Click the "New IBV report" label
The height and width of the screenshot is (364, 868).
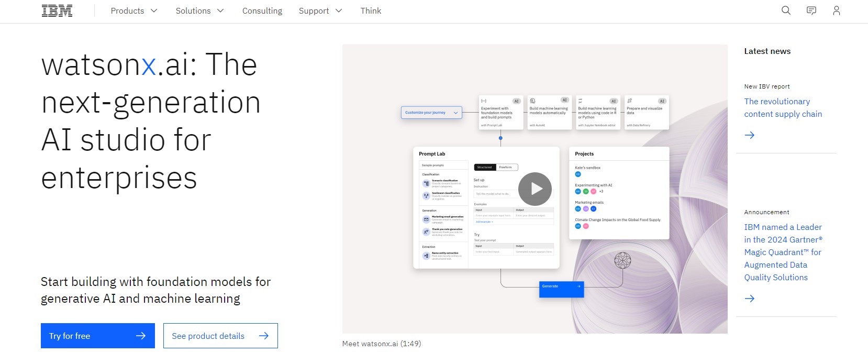click(x=767, y=86)
